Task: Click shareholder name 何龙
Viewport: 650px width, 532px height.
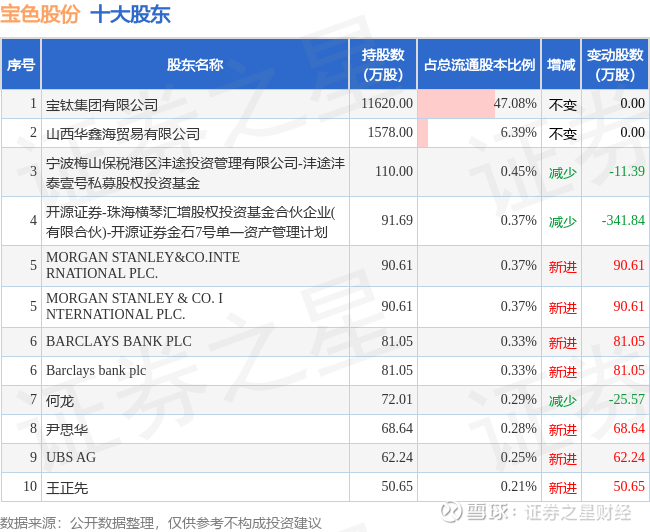Action: pos(60,401)
